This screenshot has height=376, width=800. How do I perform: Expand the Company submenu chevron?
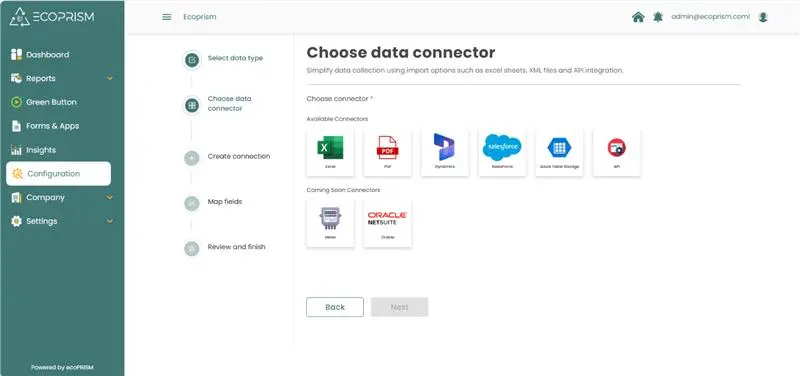pyautogui.click(x=110, y=197)
